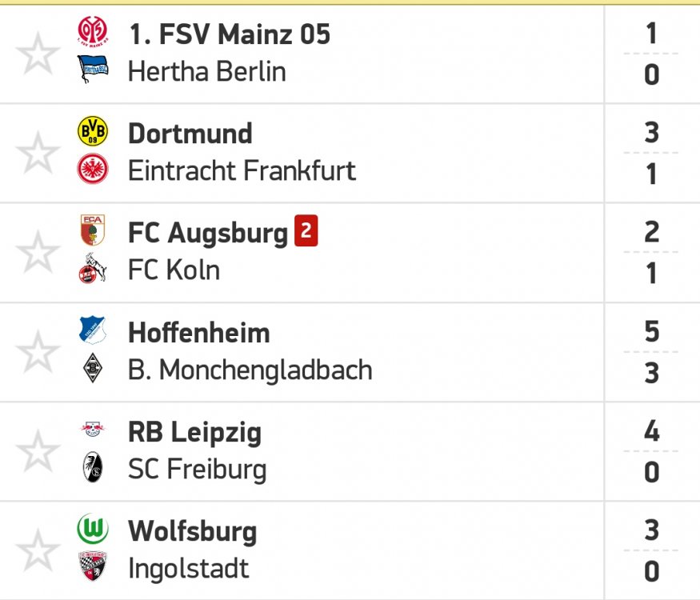Image resolution: width=700 pixels, height=600 pixels.
Task: Open the B. Monchengladbach team name
Action: tap(250, 370)
